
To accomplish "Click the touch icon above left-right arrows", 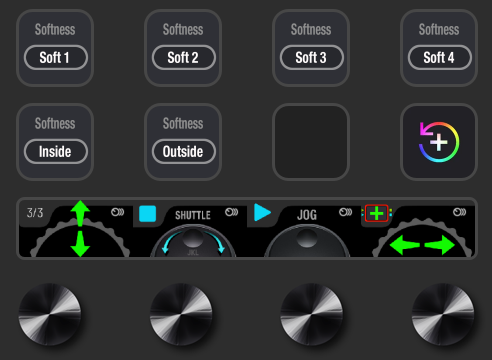I will 459,212.
